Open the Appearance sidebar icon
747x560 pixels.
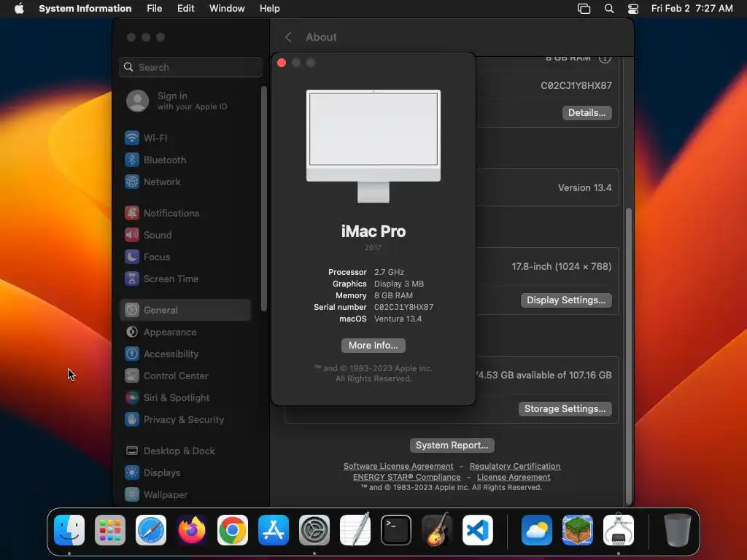[132, 332]
